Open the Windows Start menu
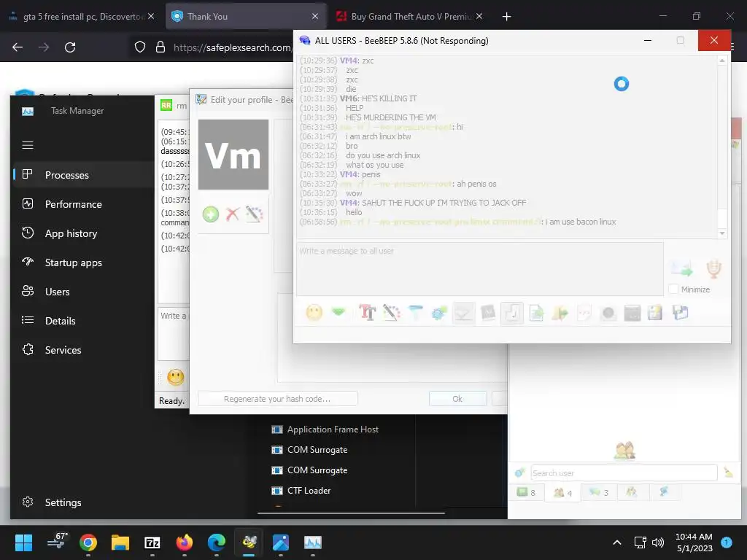Image resolution: width=747 pixels, height=560 pixels. [23, 542]
